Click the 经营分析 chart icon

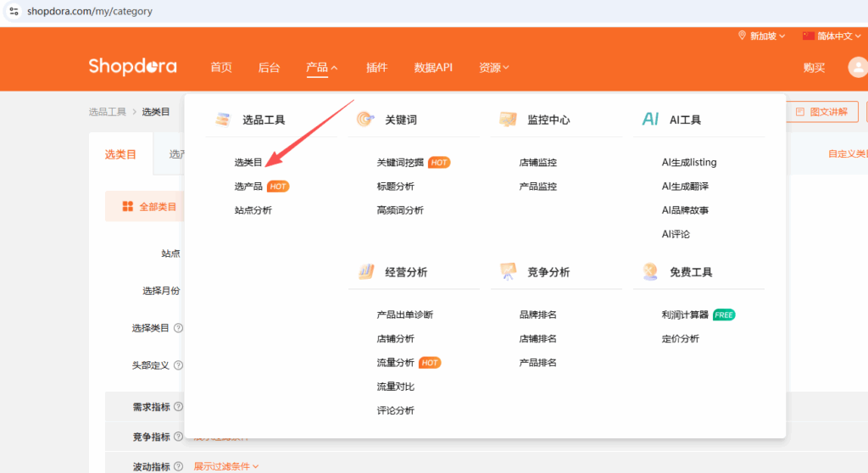pyautogui.click(x=365, y=272)
